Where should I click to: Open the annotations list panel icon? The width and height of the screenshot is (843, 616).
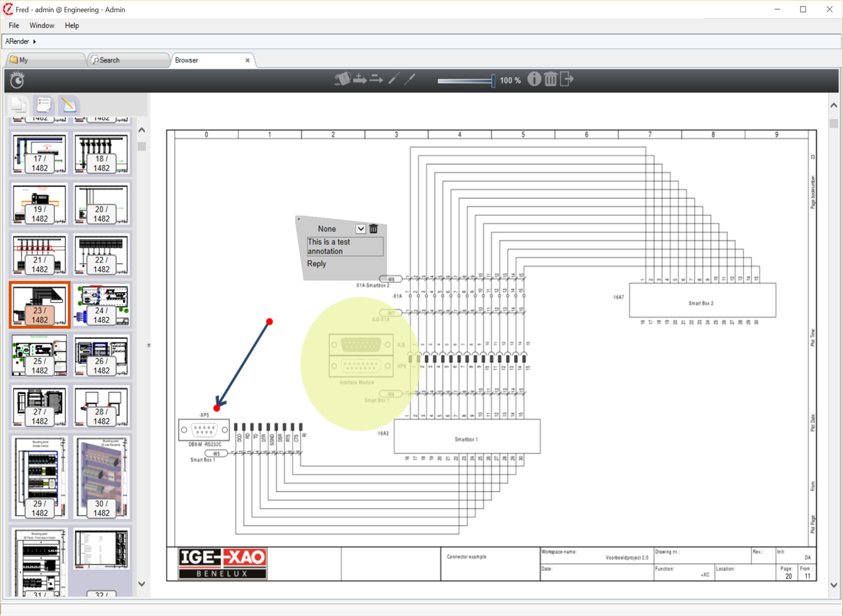coord(44,105)
